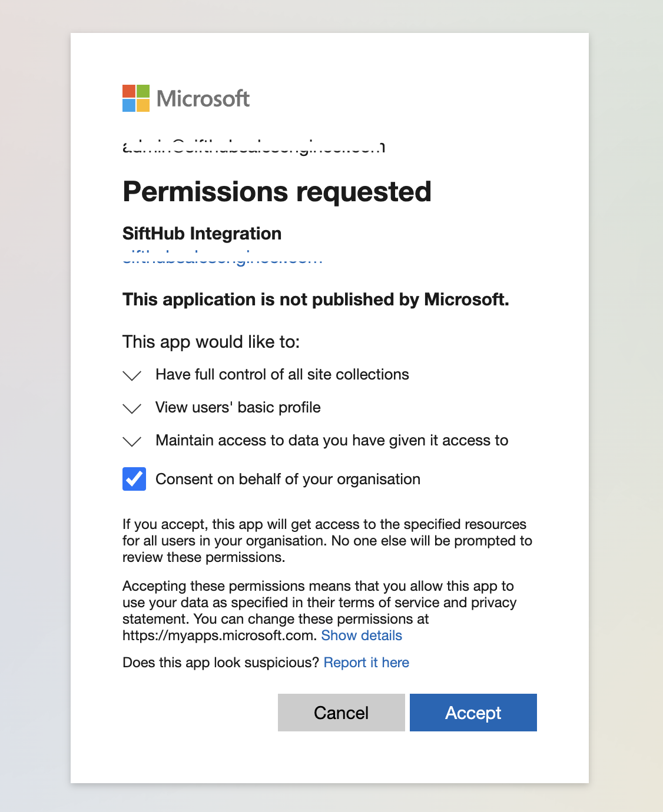Click the myapps.microsoft.com URL text
Image resolution: width=663 pixels, height=812 pixels.
pos(218,635)
